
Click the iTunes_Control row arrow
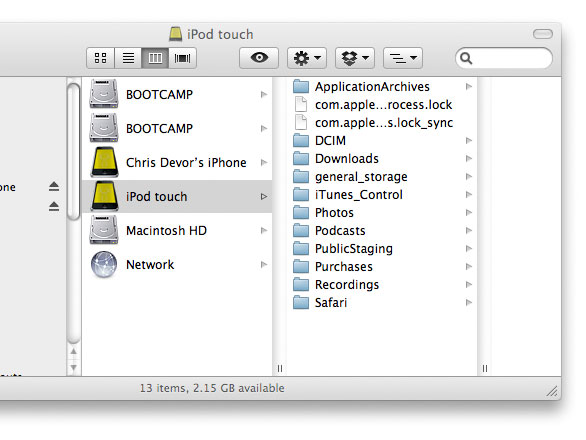(469, 194)
